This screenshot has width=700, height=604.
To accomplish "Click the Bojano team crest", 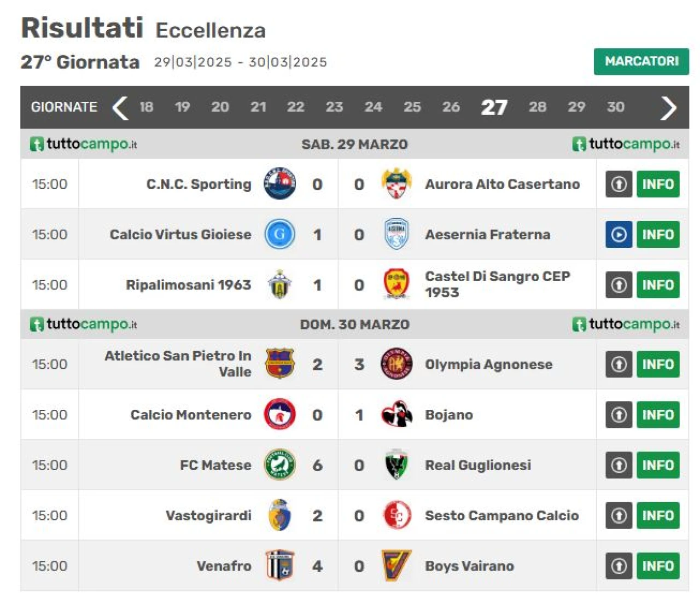I will (x=396, y=414).
